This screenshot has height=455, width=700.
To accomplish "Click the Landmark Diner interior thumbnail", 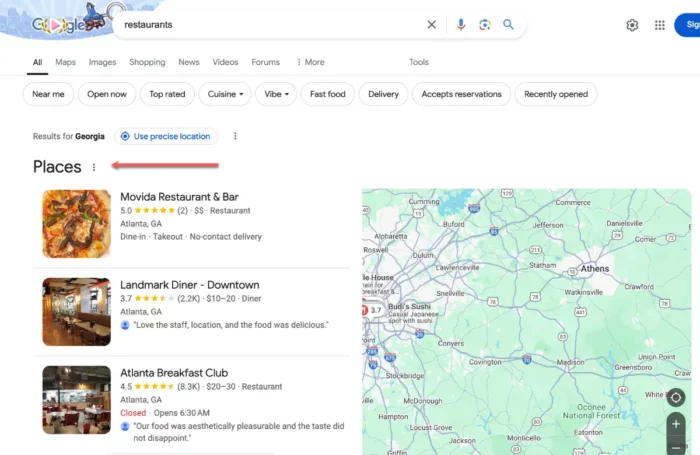I will (x=77, y=312).
